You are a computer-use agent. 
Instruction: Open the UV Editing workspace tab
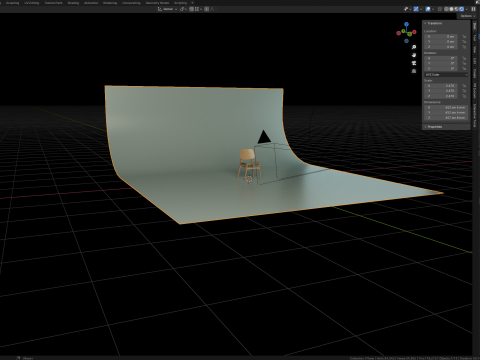tap(32, 3)
